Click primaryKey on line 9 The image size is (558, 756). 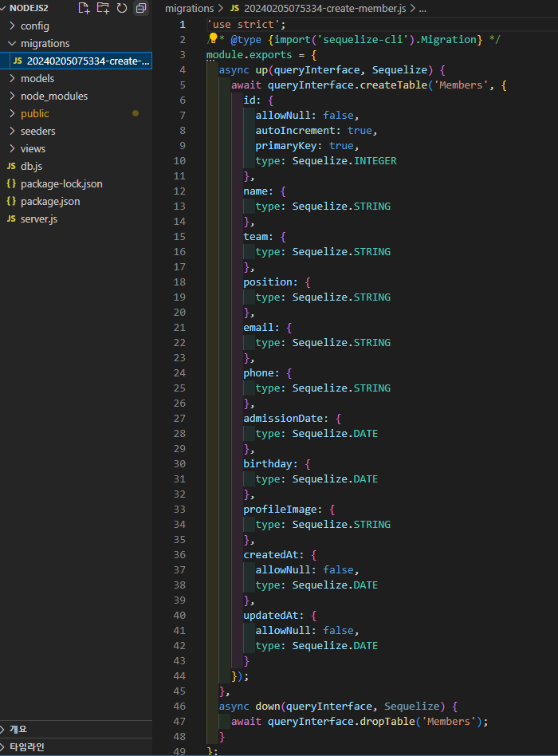pos(286,146)
